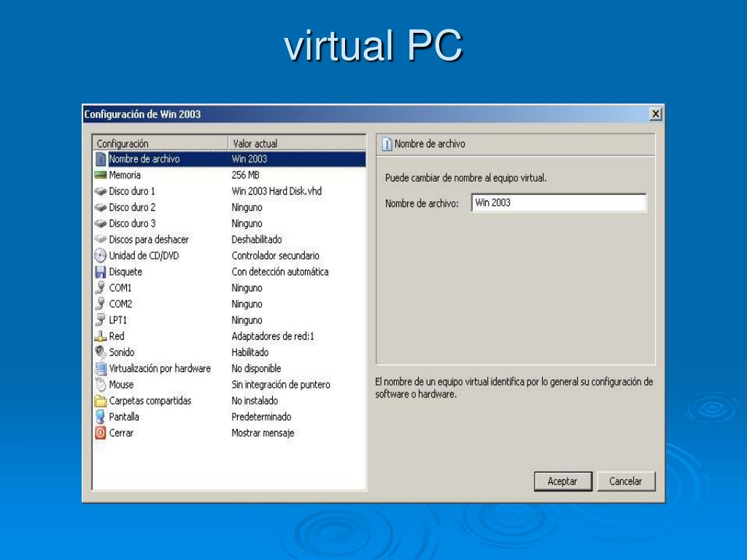Open Carpetas compartidas settings
The width and height of the screenshot is (747, 560).
tap(229, 401)
